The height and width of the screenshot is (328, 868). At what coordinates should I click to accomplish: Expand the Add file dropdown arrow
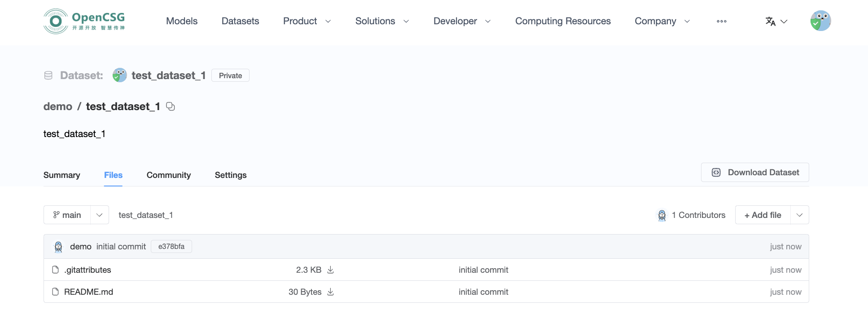[799, 215]
